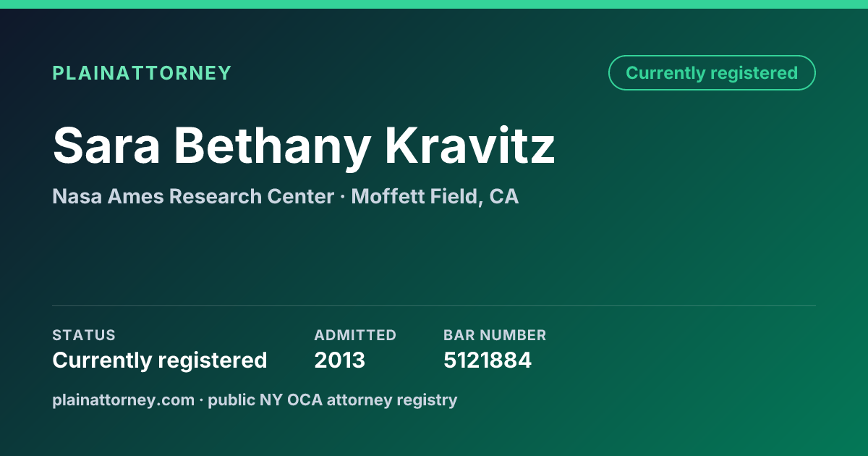Click the CA state abbreviation
Viewport: 868px width, 456px height.
point(504,196)
